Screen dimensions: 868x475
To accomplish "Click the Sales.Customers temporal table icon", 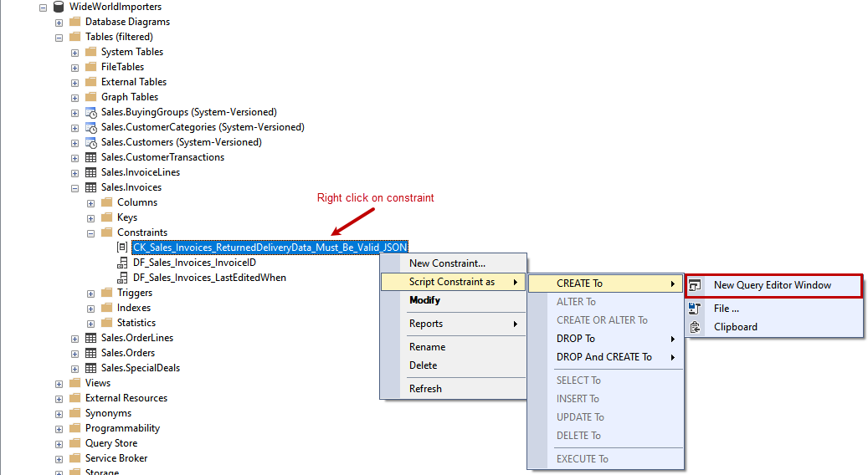I will click(90, 142).
